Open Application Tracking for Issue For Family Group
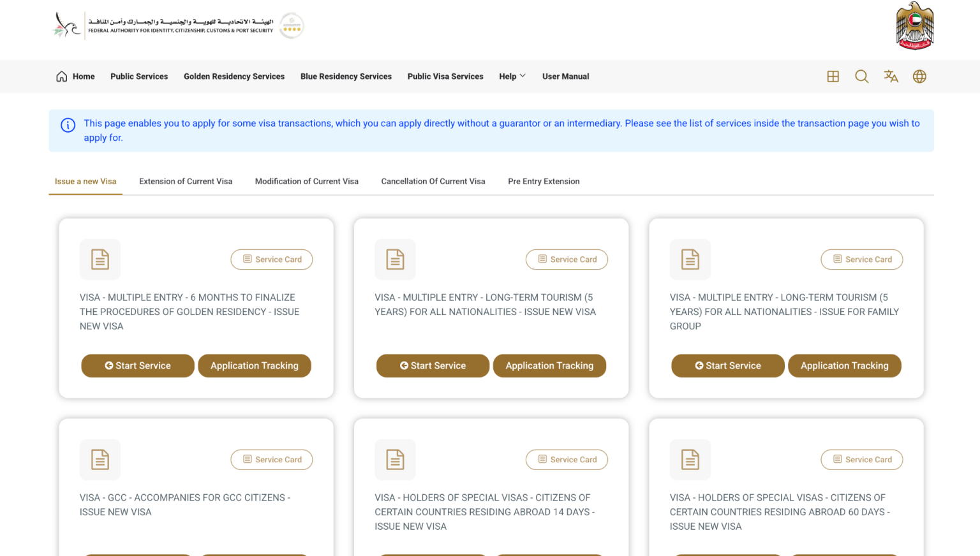Screen dimensions: 980x556 coord(845,366)
